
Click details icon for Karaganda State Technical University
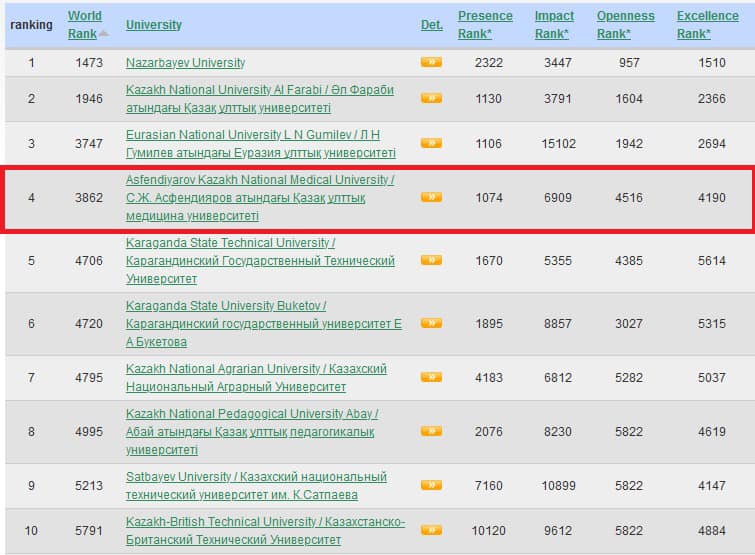pyautogui.click(x=431, y=260)
